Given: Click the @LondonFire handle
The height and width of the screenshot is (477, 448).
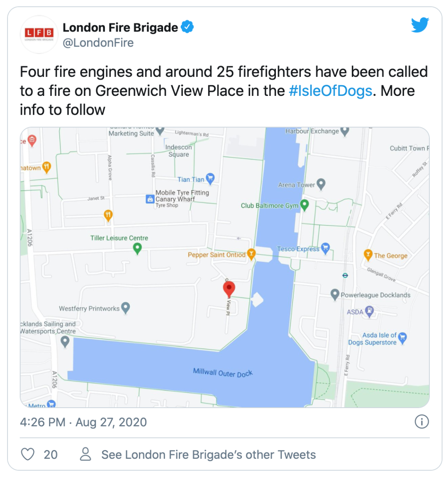Looking at the screenshot, I should pos(98,43).
